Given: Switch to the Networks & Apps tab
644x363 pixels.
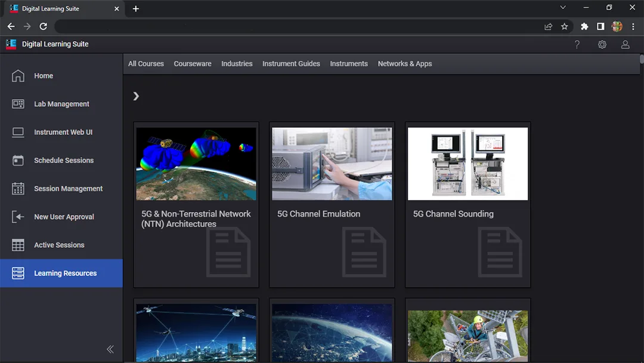Looking at the screenshot, I should [x=405, y=64].
